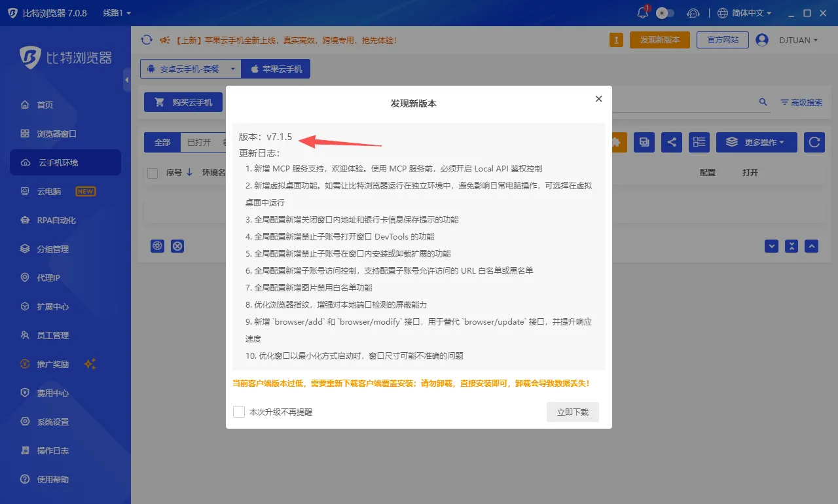Click the collapse-all double chevron button

[x=792, y=246]
